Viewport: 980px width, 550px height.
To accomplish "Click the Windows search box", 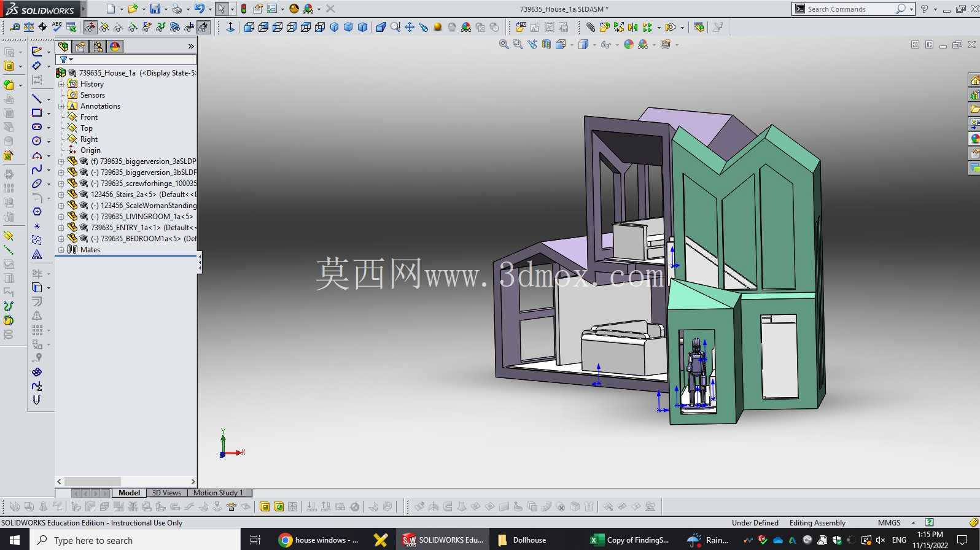I will (x=135, y=540).
